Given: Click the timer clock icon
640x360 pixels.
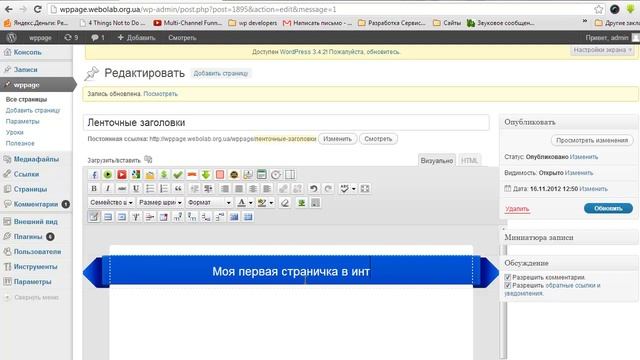Looking at the screenshot, I should (x=276, y=175).
